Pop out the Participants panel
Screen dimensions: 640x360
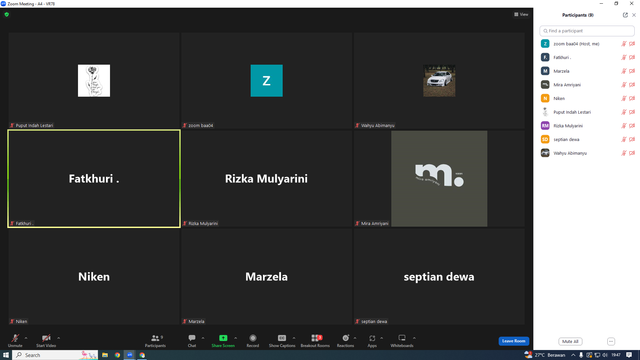[625, 15]
